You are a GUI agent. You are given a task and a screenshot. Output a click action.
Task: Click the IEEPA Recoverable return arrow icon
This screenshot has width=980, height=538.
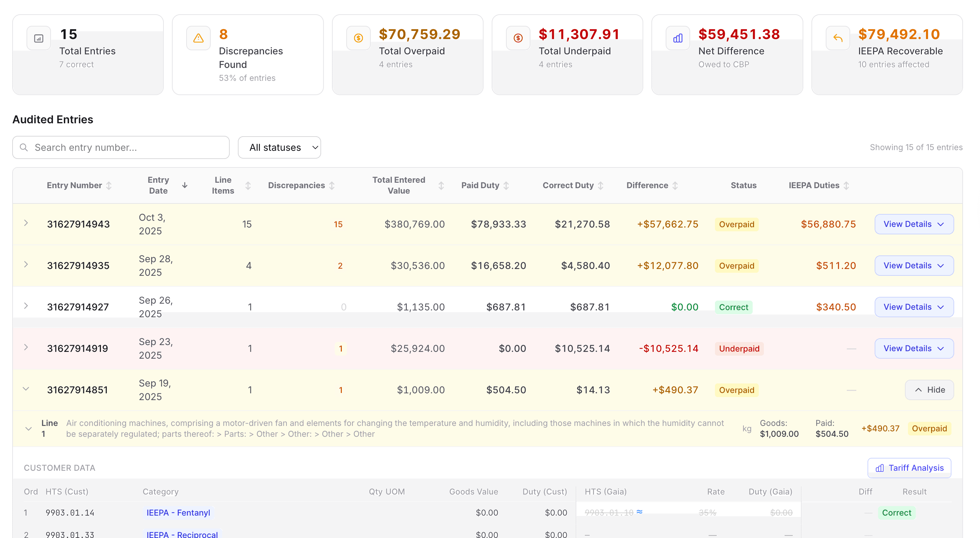(x=838, y=38)
